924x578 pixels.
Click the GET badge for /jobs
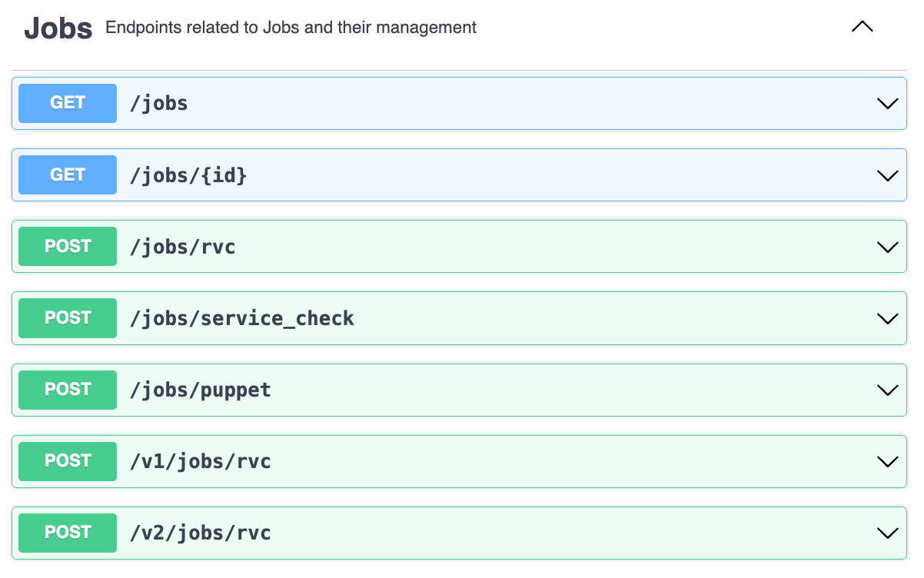pyautogui.click(x=68, y=103)
